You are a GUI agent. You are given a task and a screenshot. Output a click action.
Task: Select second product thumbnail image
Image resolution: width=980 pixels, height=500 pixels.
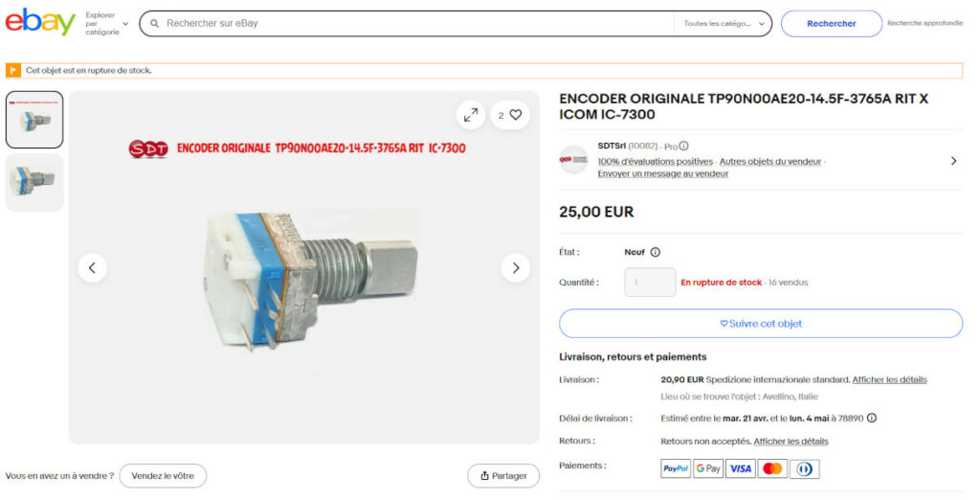coord(34,183)
